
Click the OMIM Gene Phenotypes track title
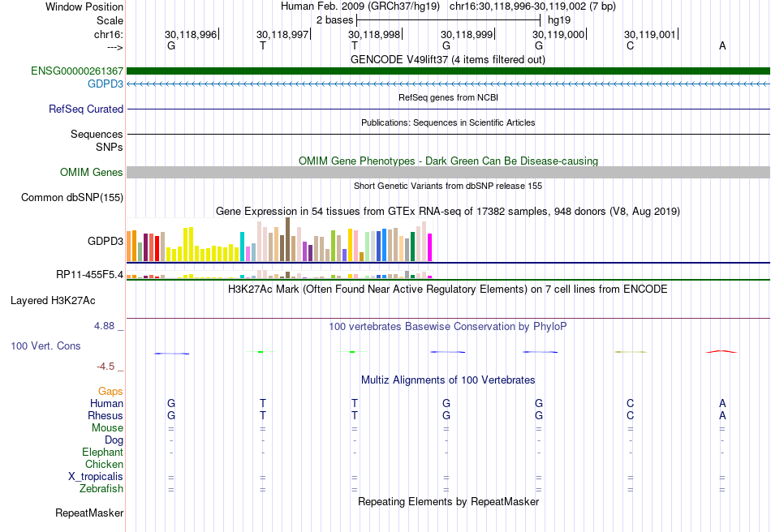coord(448,161)
